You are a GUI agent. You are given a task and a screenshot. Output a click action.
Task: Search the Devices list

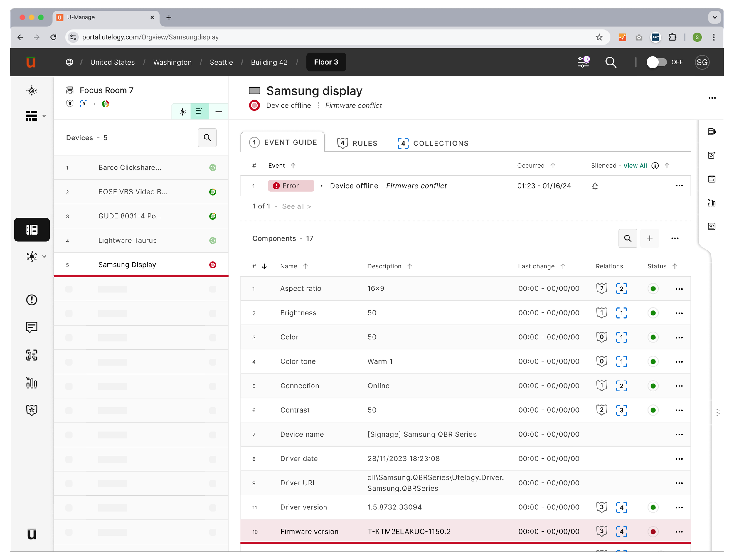click(x=207, y=138)
